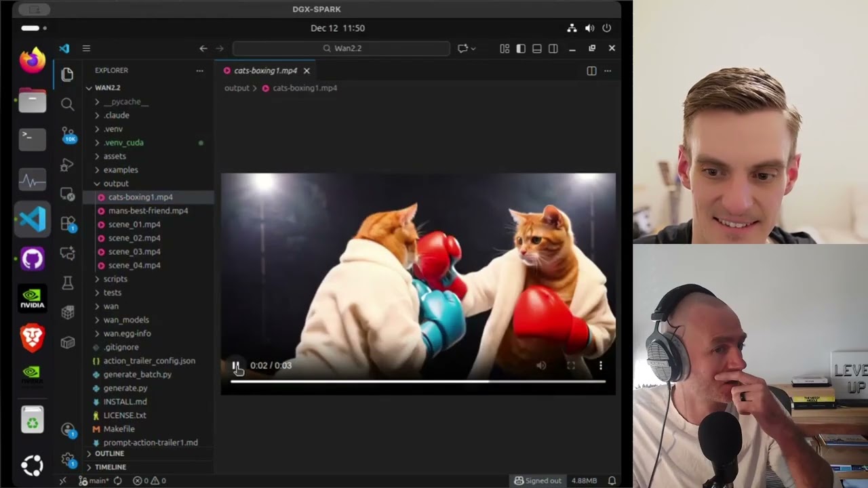Launch Terminal from the dock
Image resolution: width=868 pixels, height=488 pixels.
point(32,139)
